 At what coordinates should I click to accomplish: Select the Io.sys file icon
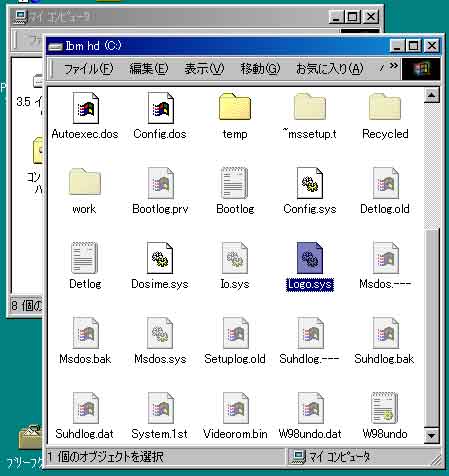(x=235, y=258)
